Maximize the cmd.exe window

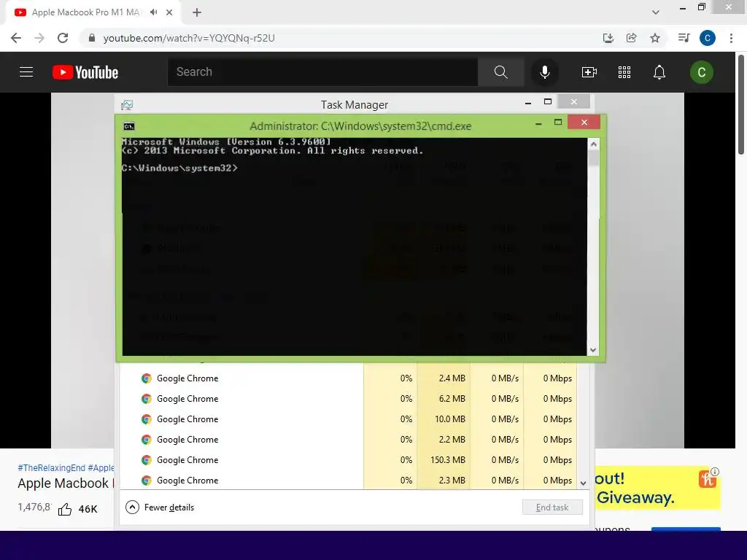(x=558, y=122)
